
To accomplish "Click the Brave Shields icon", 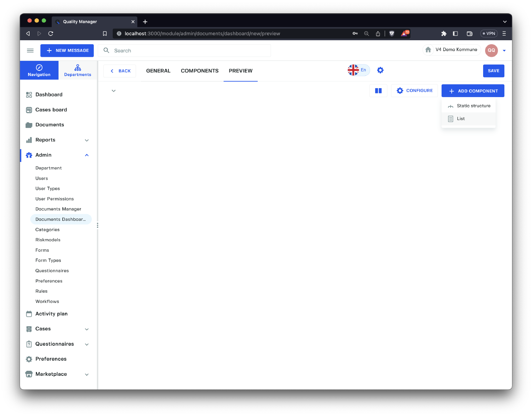I will (392, 34).
